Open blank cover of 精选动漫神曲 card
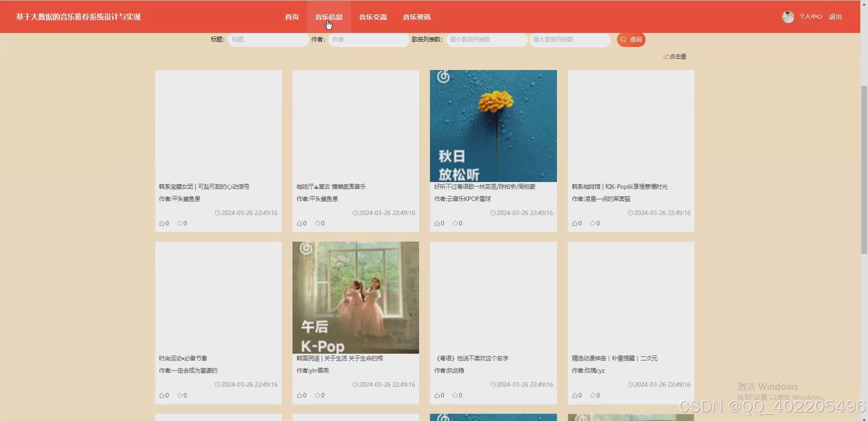The image size is (868, 421). click(x=631, y=298)
